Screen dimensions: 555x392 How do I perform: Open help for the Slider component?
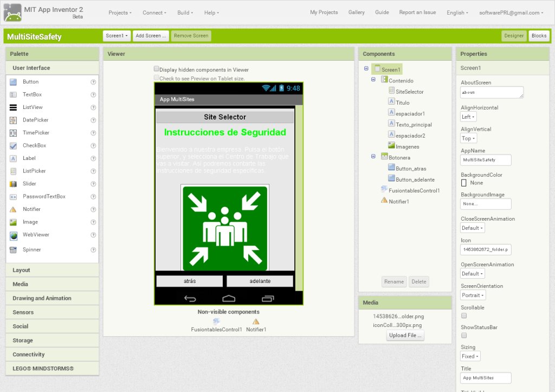tap(93, 184)
